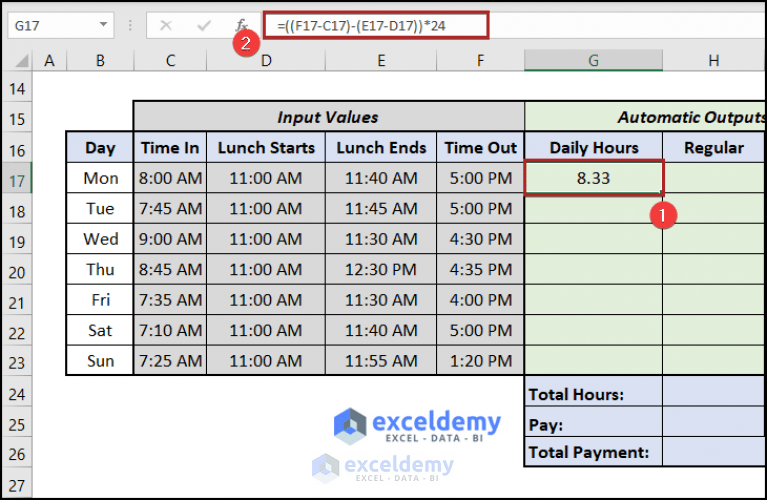Click Thu Time Out 4:35 PM
Viewport: 767px width, 500px height.
pos(480,269)
